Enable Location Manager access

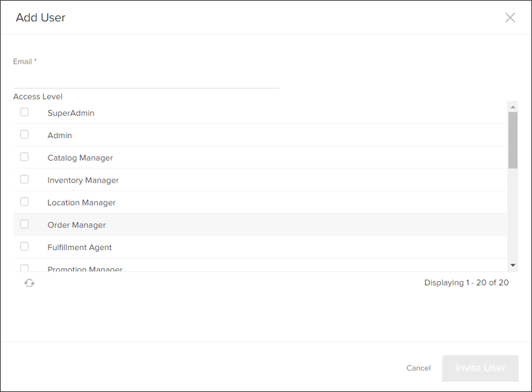[x=24, y=201]
